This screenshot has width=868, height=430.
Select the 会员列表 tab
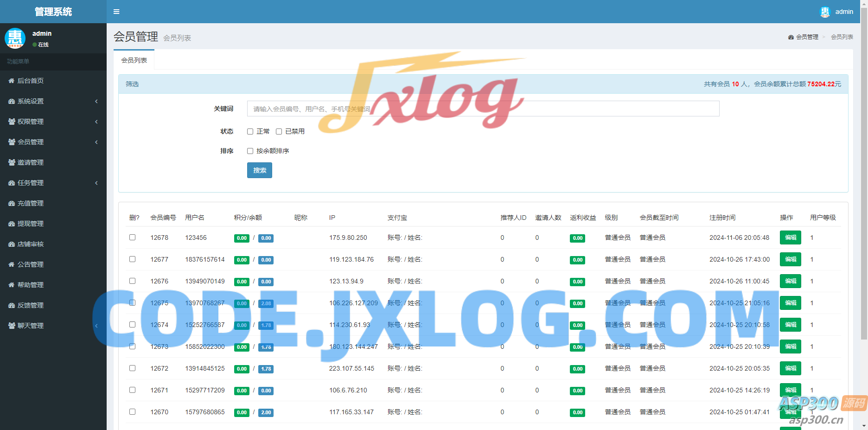[x=134, y=60]
